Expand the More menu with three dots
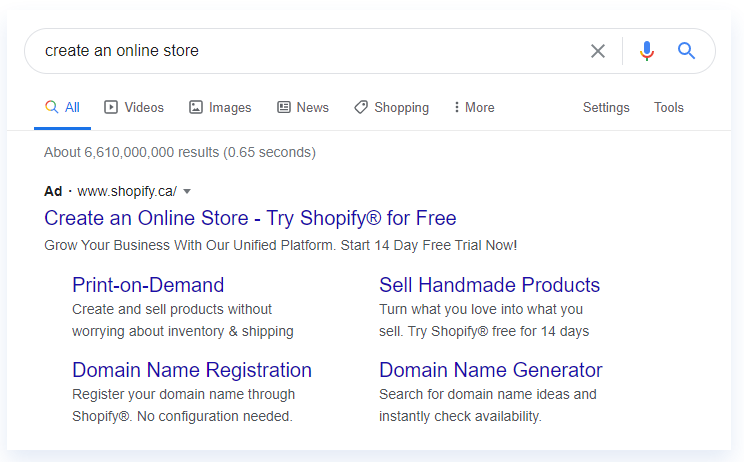Viewport: 744px width, 462px height. click(474, 108)
